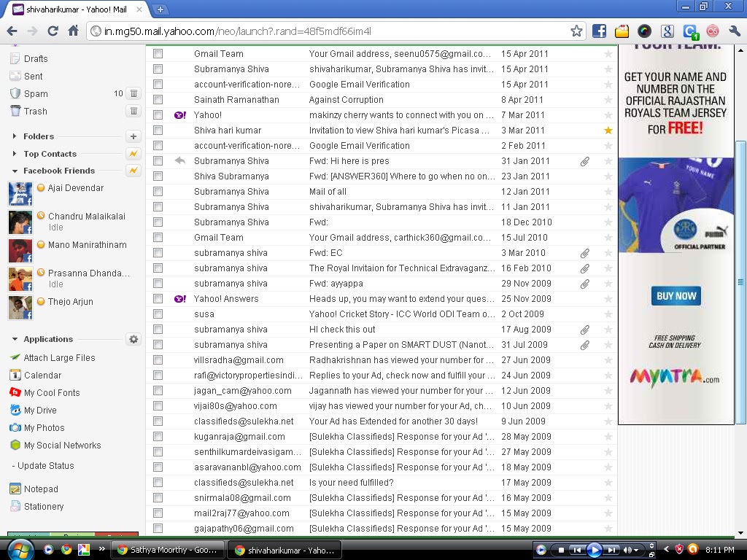Unstar the Picasa invitation from Shiva hari kumar

coord(608,130)
